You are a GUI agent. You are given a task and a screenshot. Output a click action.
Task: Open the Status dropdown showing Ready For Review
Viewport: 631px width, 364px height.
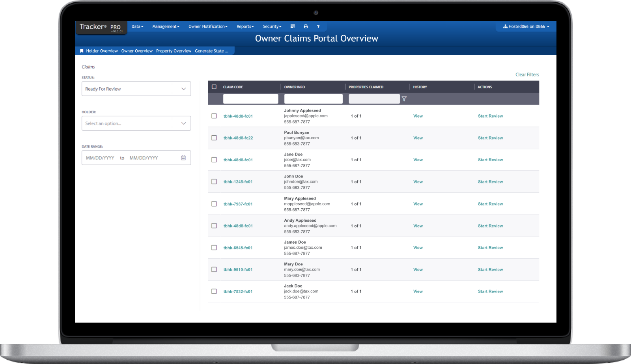click(136, 89)
